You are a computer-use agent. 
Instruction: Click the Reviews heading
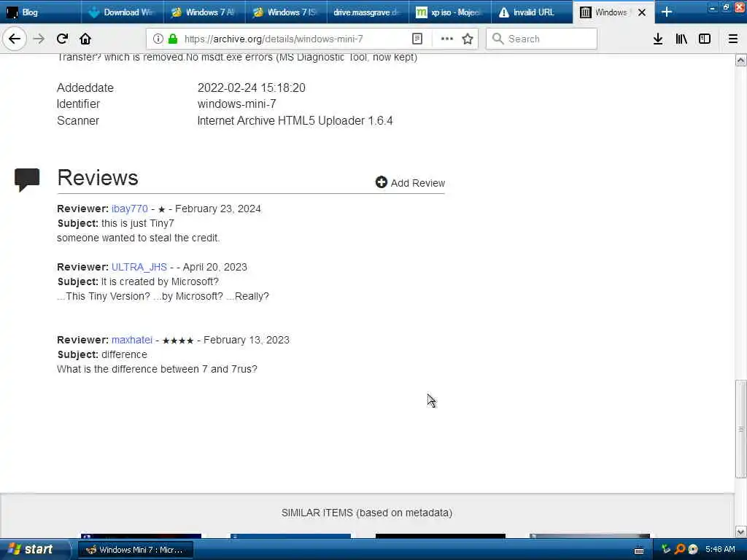tap(98, 178)
